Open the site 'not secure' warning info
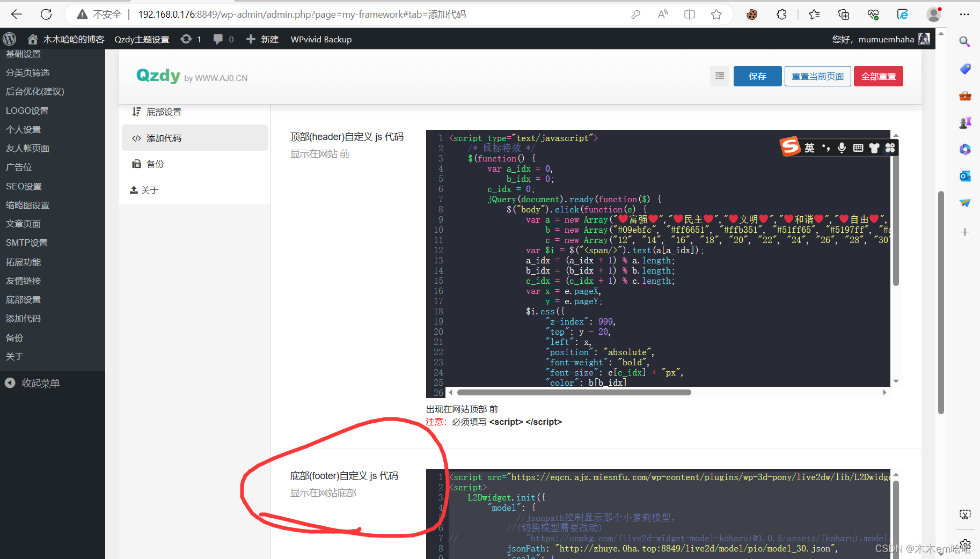The image size is (980, 559). click(x=100, y=14)
